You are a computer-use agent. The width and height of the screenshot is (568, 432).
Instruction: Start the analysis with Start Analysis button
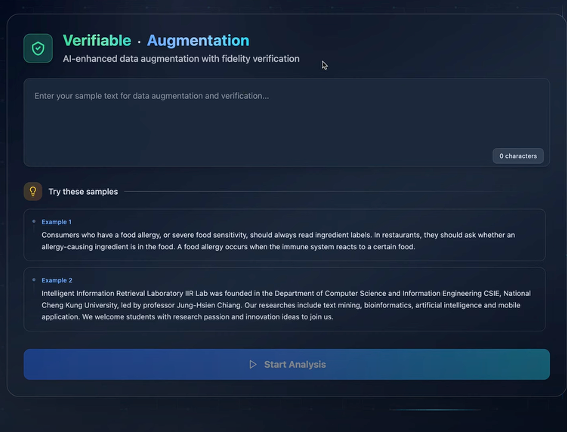pyautogui.click(x=287, y=364)
